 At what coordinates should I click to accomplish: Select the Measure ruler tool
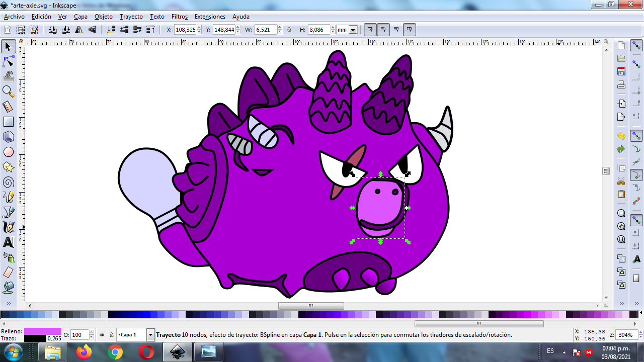[8, 107]
